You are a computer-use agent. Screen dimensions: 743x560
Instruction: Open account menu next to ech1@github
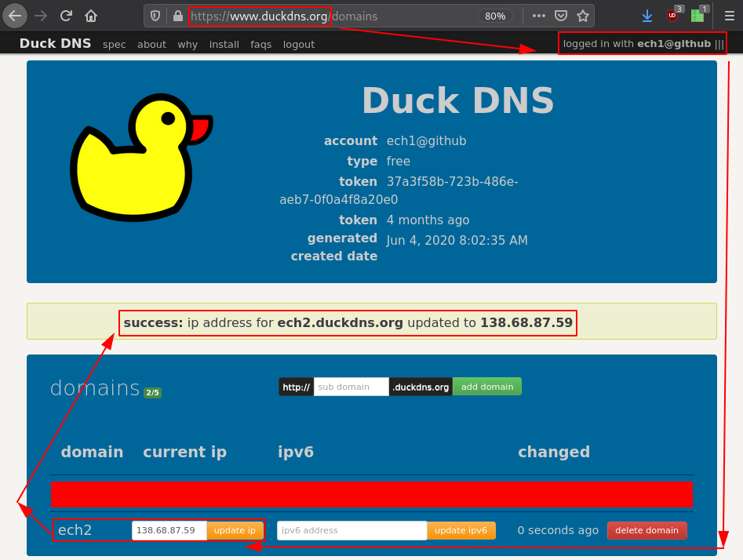[x=719, y=44]
